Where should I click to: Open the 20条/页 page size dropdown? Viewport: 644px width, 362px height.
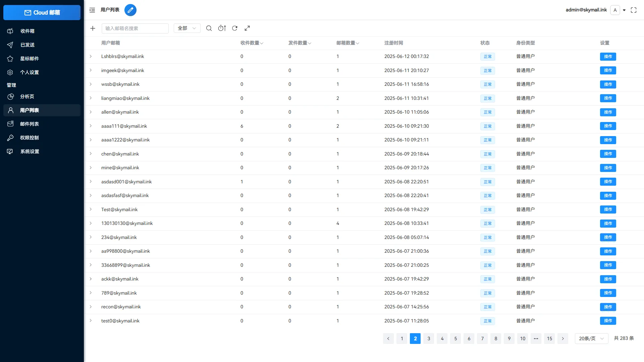pyautogui.click(x=591, y=339)
